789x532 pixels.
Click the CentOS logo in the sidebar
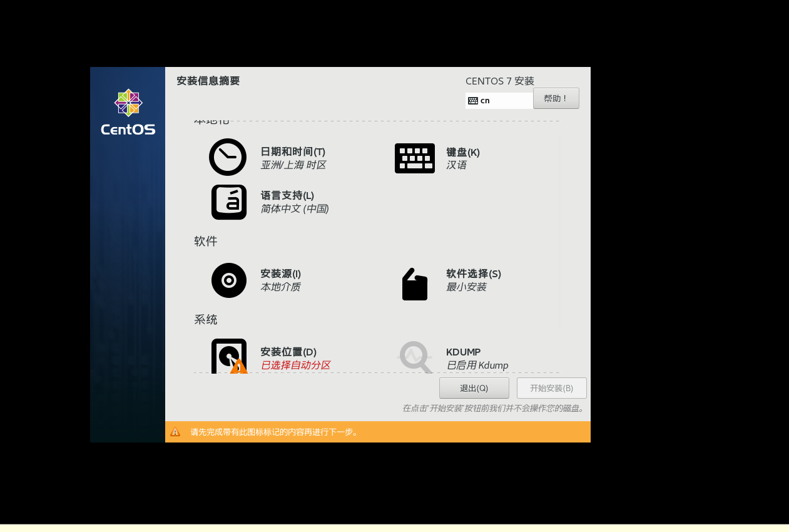point(128,112)
